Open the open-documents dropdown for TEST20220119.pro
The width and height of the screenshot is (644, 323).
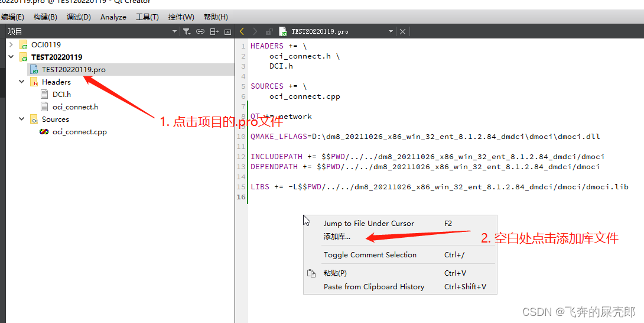[391, 31]
